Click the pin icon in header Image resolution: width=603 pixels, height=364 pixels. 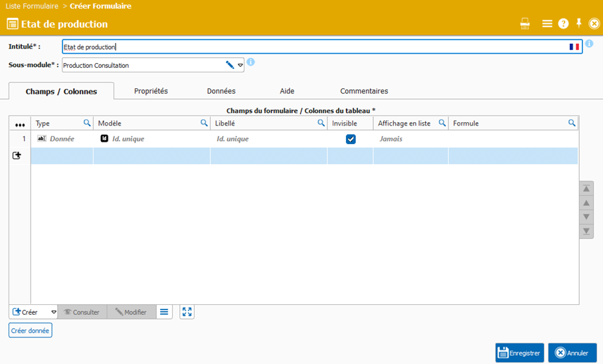(x=578, y=23)
